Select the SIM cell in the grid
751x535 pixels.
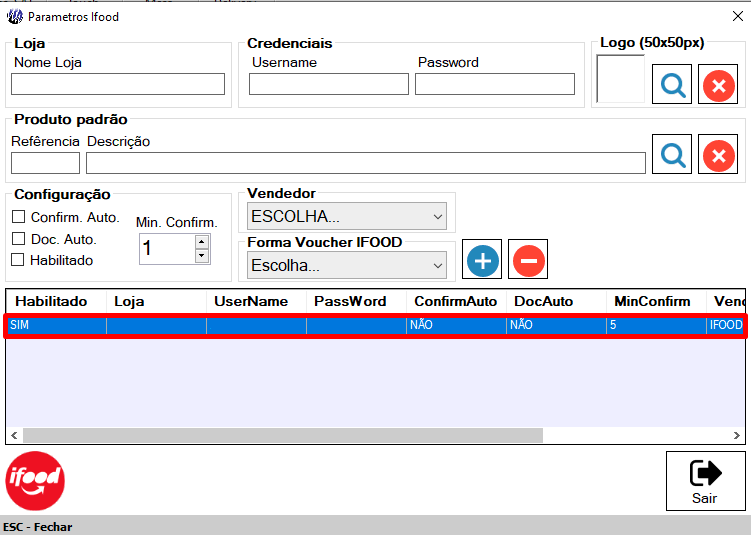point(57,325)
